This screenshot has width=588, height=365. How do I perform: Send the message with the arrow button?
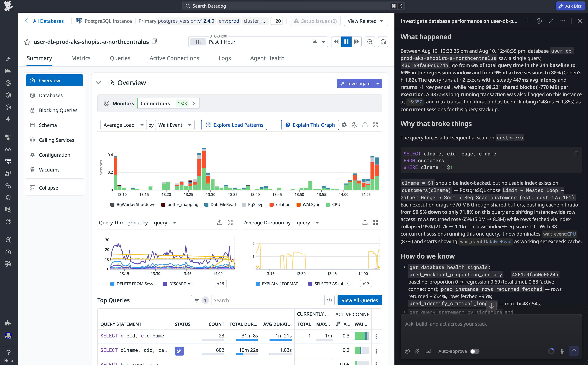click(x=574, y=351)
